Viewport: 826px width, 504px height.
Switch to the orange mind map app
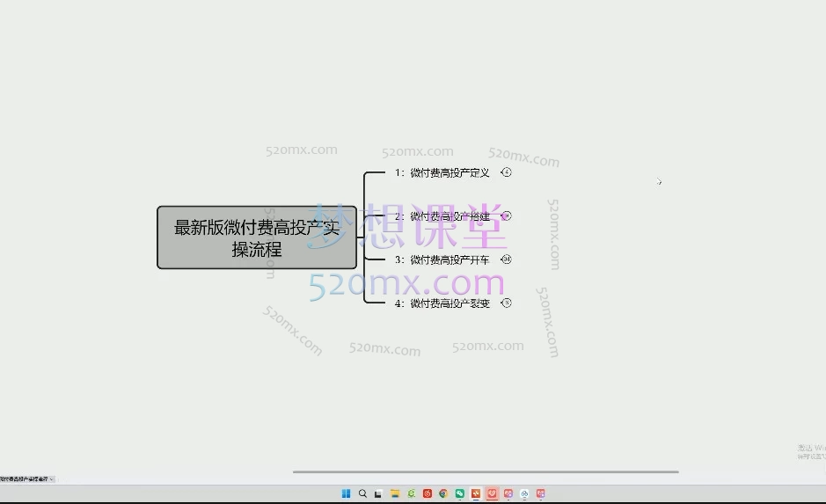click(476, 493)
